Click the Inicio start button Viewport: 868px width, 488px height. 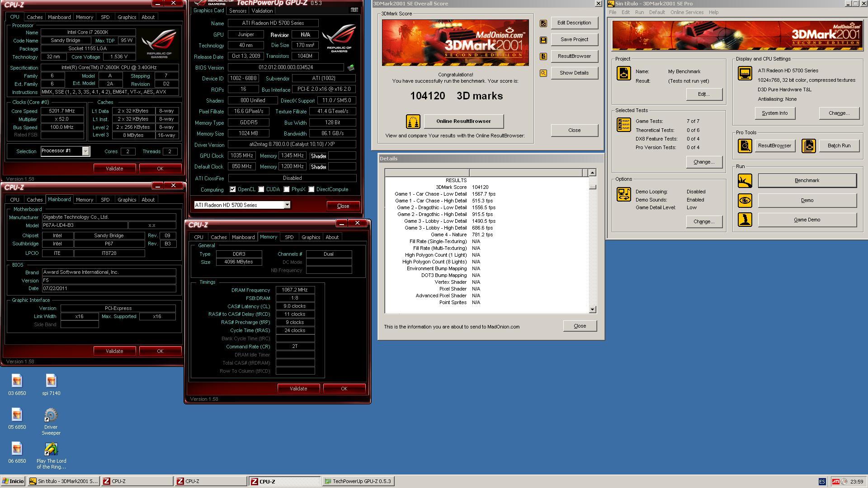[13, 481]
